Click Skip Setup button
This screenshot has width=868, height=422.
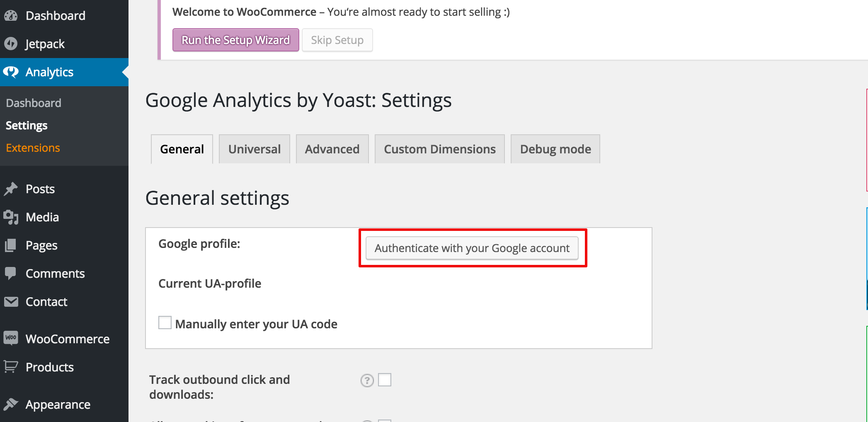[337, 40]
